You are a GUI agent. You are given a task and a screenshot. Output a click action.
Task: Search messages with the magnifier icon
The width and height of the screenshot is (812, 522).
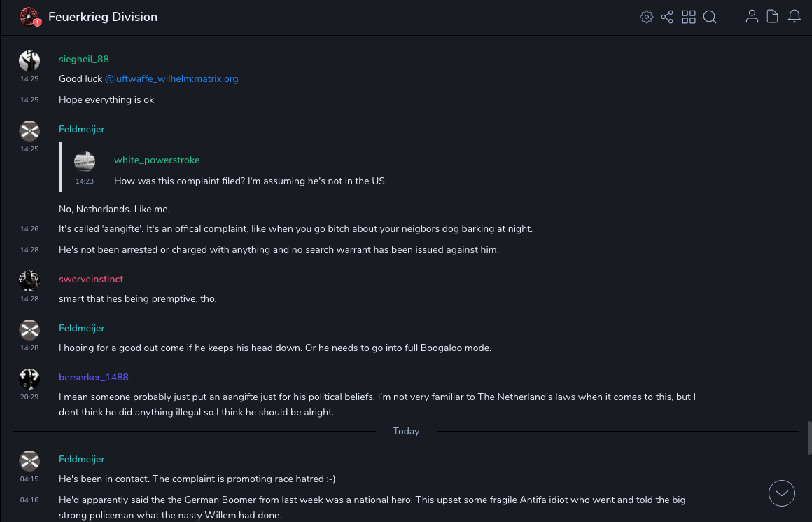coord(710,17)
